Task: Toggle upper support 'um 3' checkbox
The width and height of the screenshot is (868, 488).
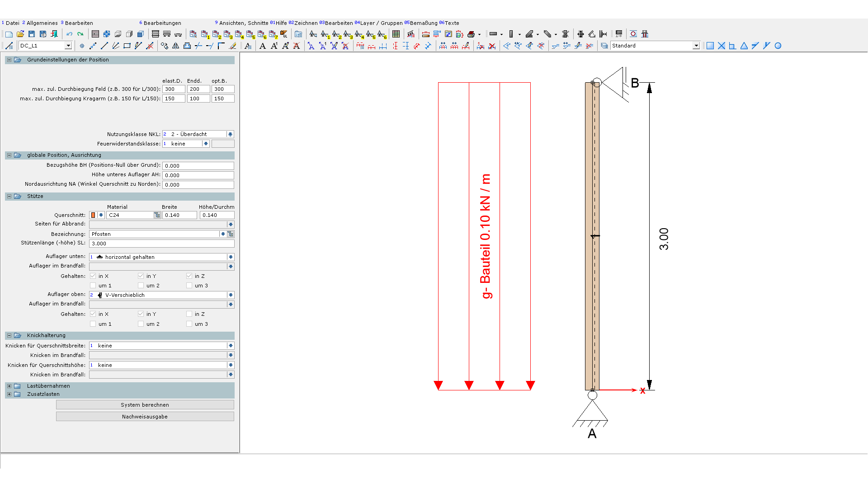Action: [x=189, y=324]
